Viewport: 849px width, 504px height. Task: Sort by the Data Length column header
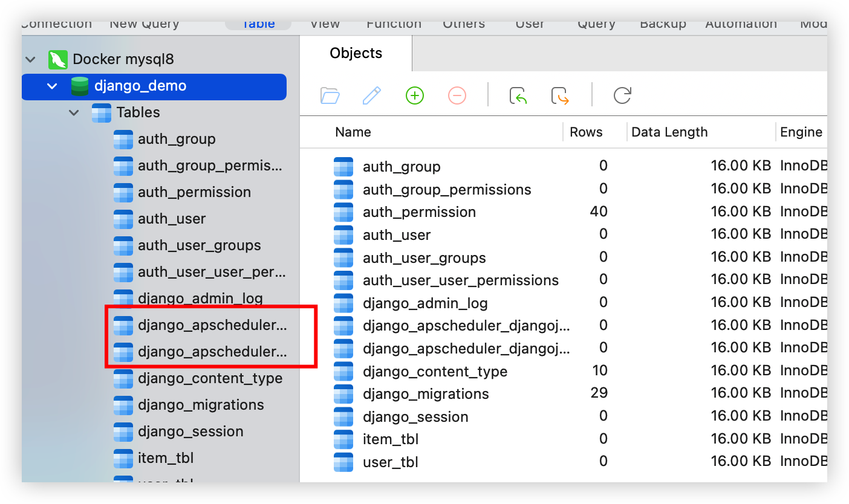click(669, 132)
